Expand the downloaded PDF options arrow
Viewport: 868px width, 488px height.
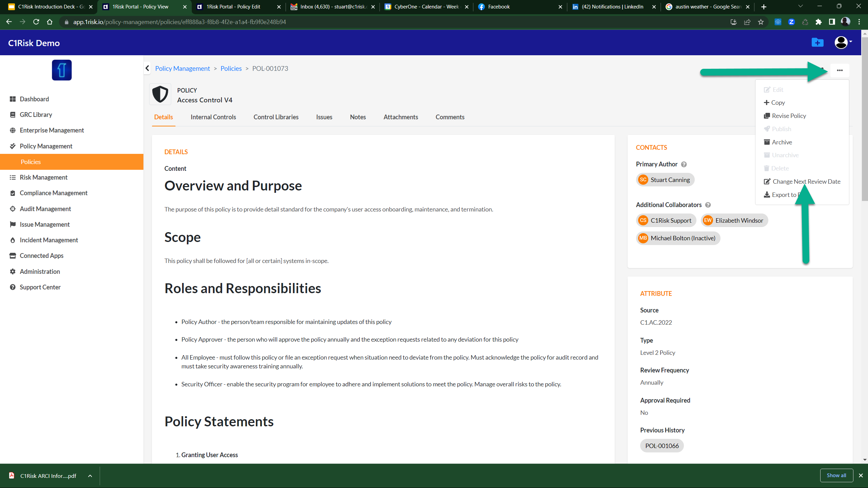90,476
